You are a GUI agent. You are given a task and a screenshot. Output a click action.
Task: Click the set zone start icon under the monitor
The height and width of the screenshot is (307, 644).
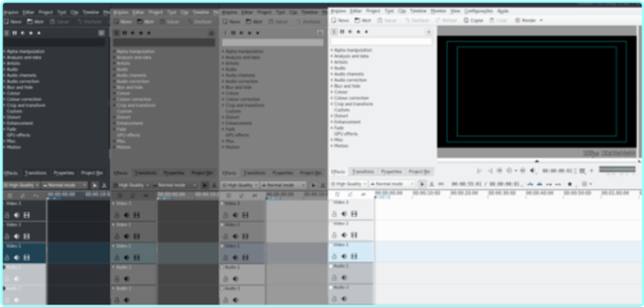pyautogui.click(x=479, y=171)
